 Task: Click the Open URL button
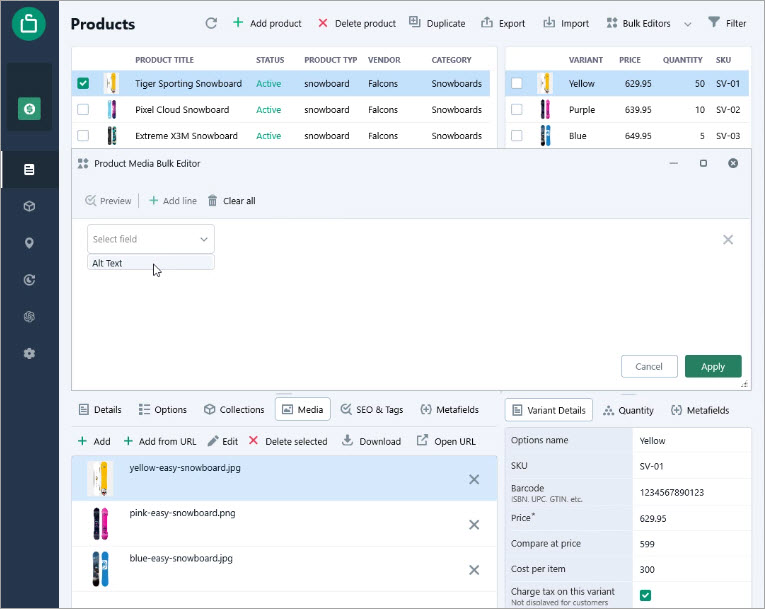click(x=446, y=441)
